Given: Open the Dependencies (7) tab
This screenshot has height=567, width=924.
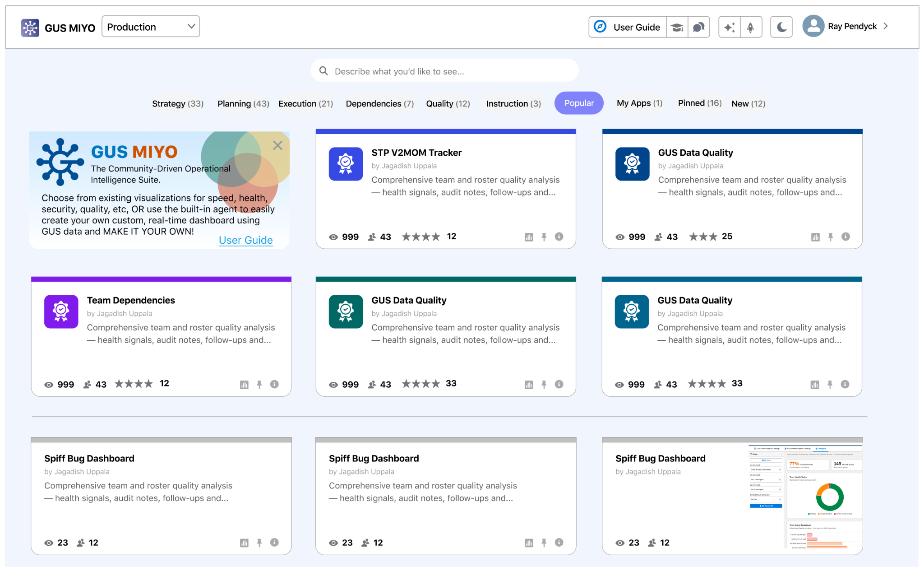Looking at the screenshot, I should click(379, 103).
